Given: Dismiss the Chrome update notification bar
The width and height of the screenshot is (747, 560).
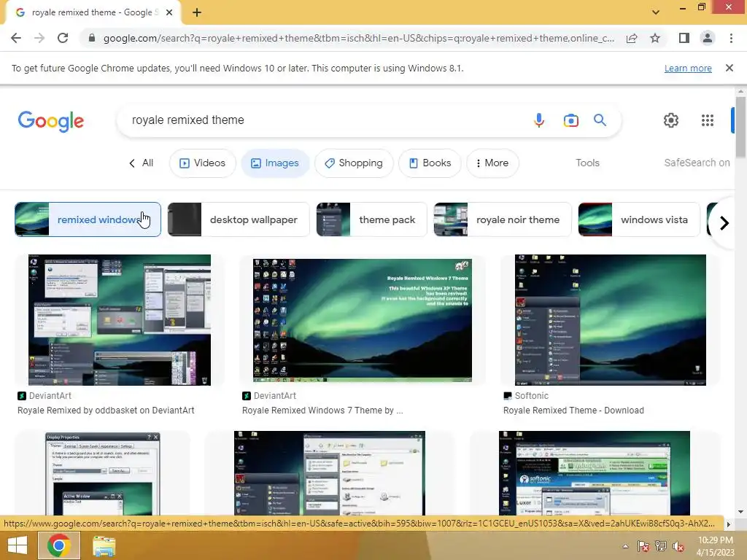Looking at the screenshot, I should 729,68.
